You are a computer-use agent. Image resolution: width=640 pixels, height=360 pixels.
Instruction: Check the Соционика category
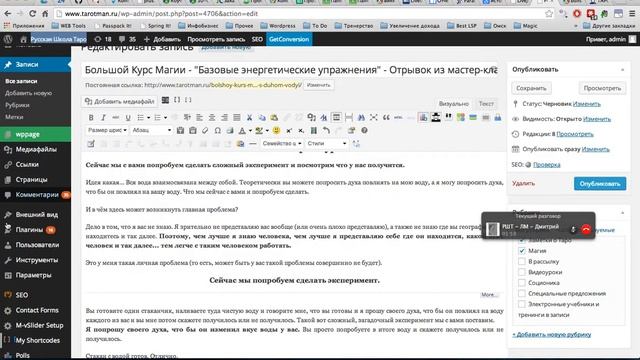[522, 282]
